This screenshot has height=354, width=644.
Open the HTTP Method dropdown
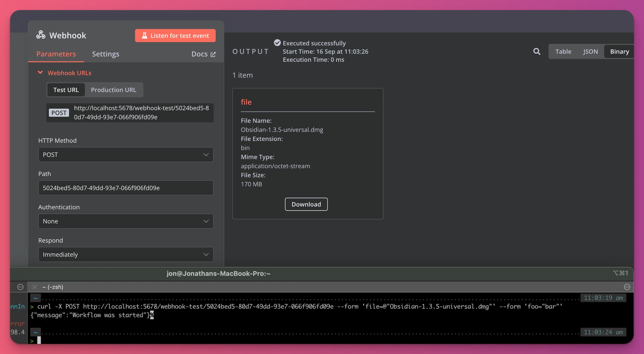[126, 155]
